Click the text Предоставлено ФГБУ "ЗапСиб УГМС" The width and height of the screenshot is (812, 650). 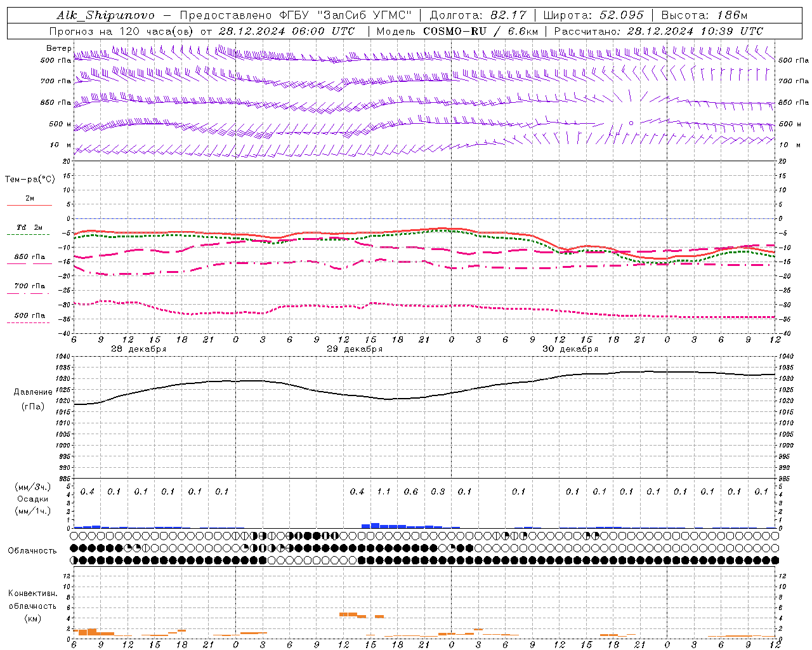297,15
